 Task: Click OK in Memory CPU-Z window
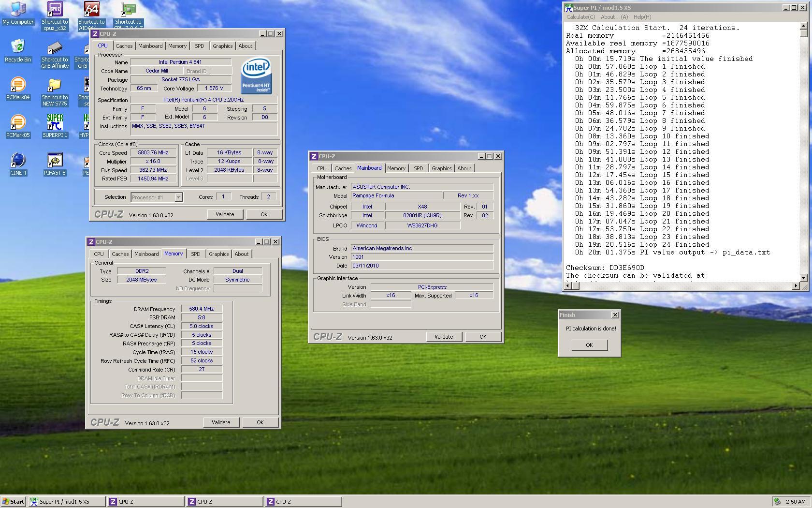tap(260, 422)
